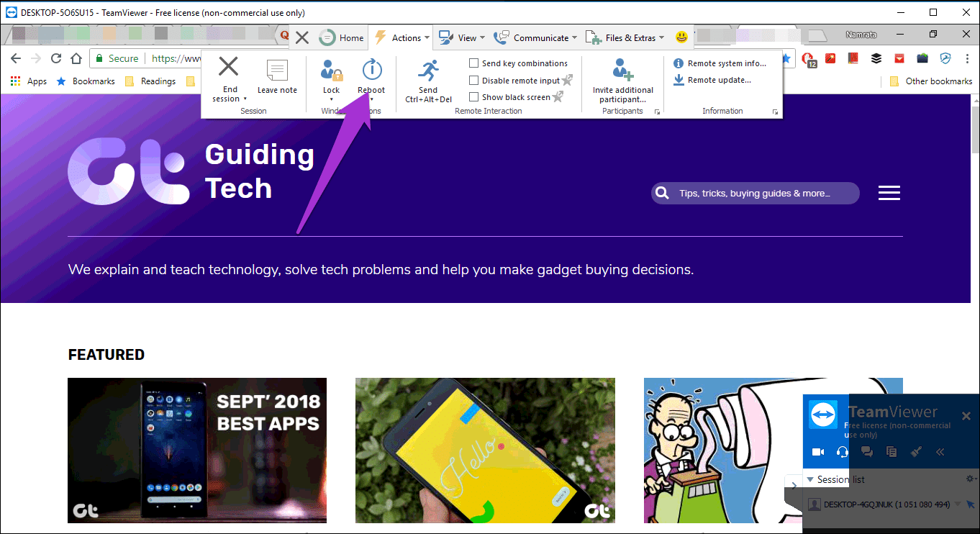The height and width of the screenshot is (534, 980).
Task: Enable Show black screen checkbox
Action: [473, 97]
